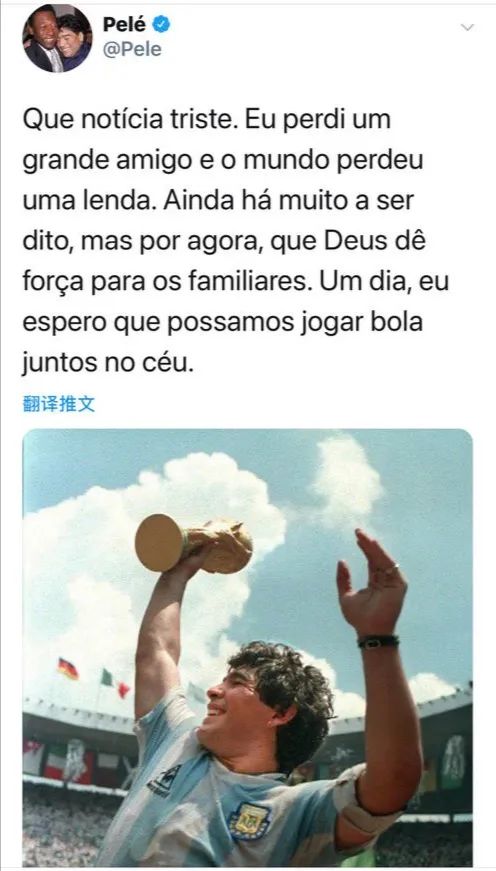The image size is (496, 871).
Task: Click the jersey brand logo on the chest
Action: point(164,781)
